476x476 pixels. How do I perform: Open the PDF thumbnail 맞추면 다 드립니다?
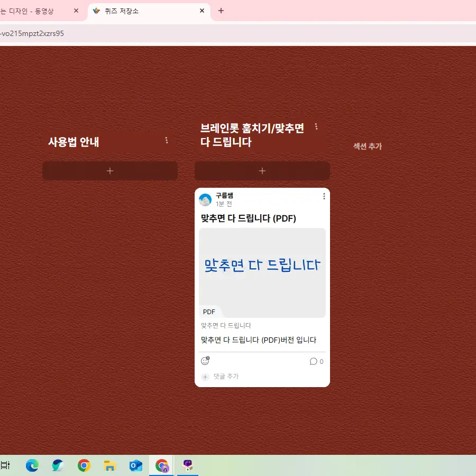262,267
